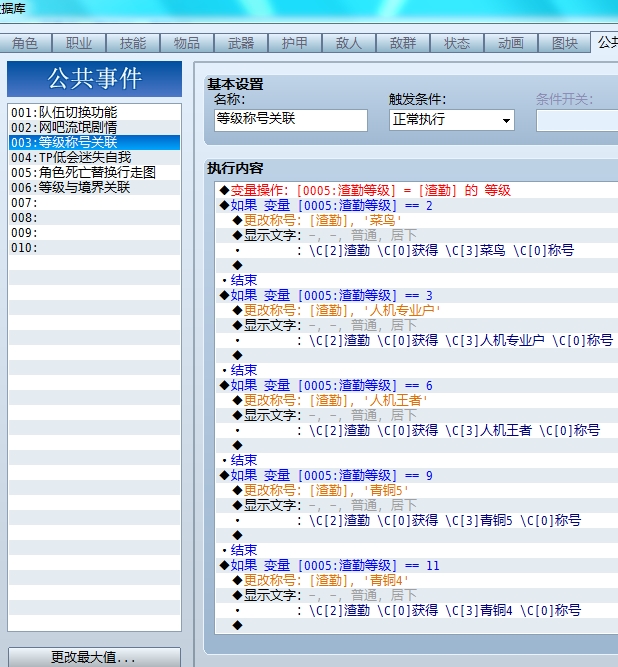Open the 敌群 database tab
Image resolution: width=618 pixels, height=667 pixels.
click(x=403, y=43)
